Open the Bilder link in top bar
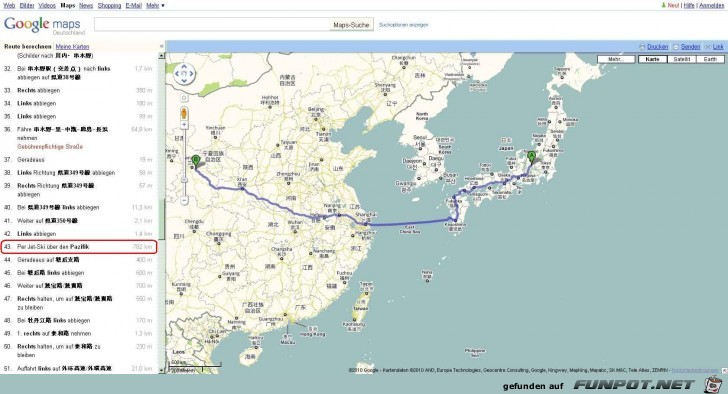The height and width of the screenshot is (394, 728). [26, 6]
